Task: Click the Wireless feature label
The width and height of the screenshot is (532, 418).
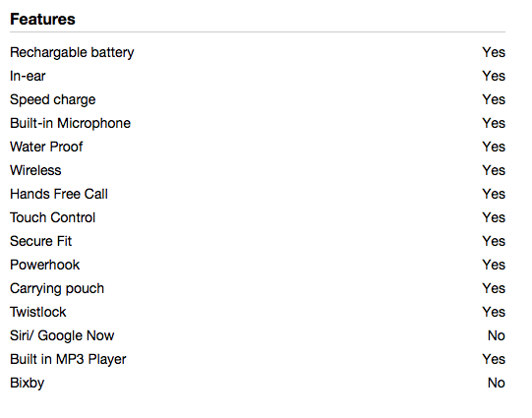Action: [x=35, y=170]
